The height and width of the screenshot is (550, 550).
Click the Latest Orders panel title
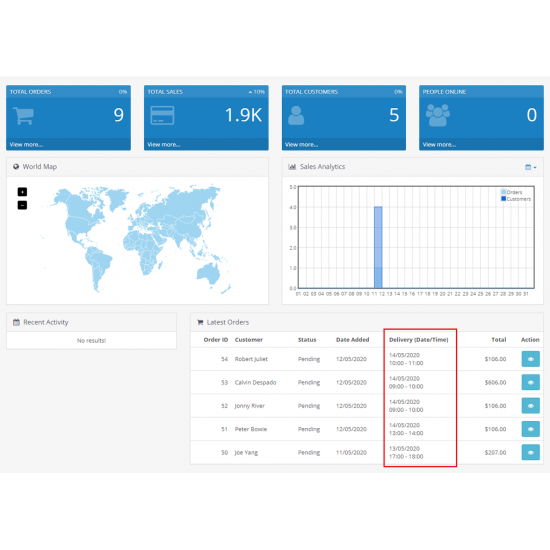tap(228, 322)
